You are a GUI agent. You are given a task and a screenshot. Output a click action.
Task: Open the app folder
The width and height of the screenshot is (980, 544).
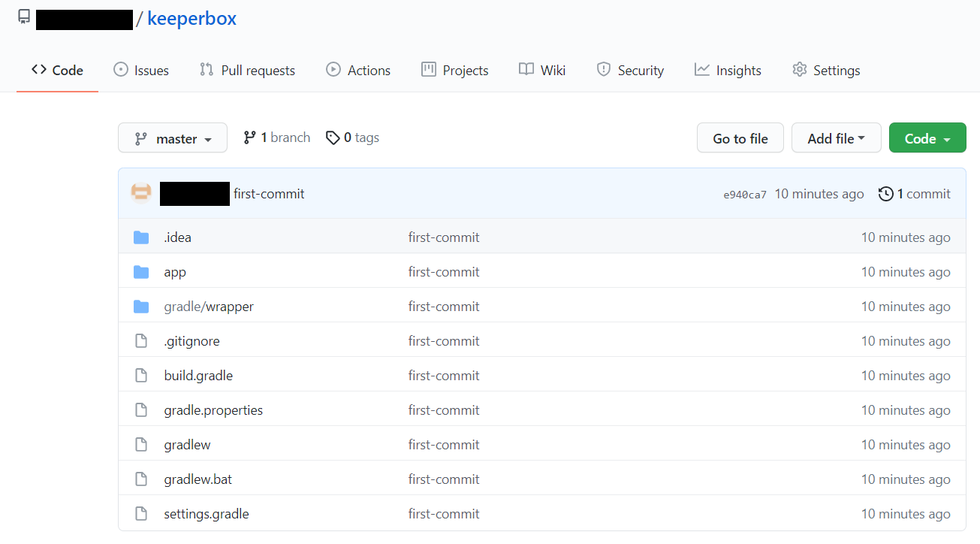coord(175,272)
